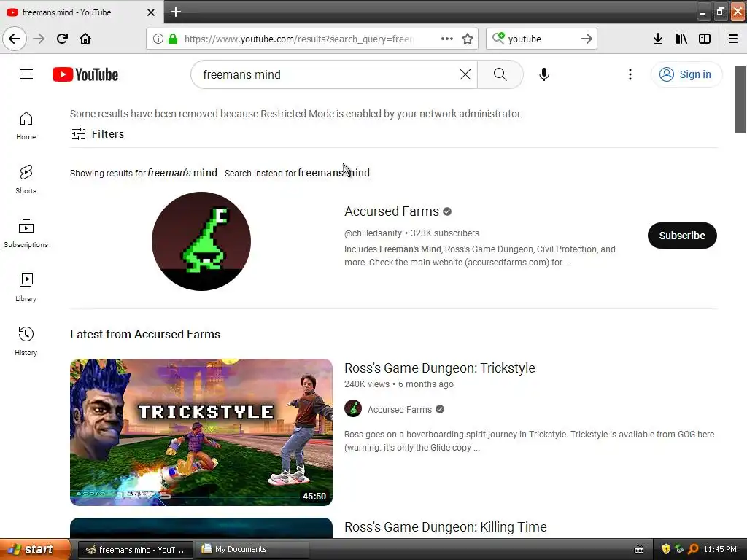Viewport: 747px width, 560px height.
Task: Click the search engine icon in search box
Action: click(x=498, y=38)
